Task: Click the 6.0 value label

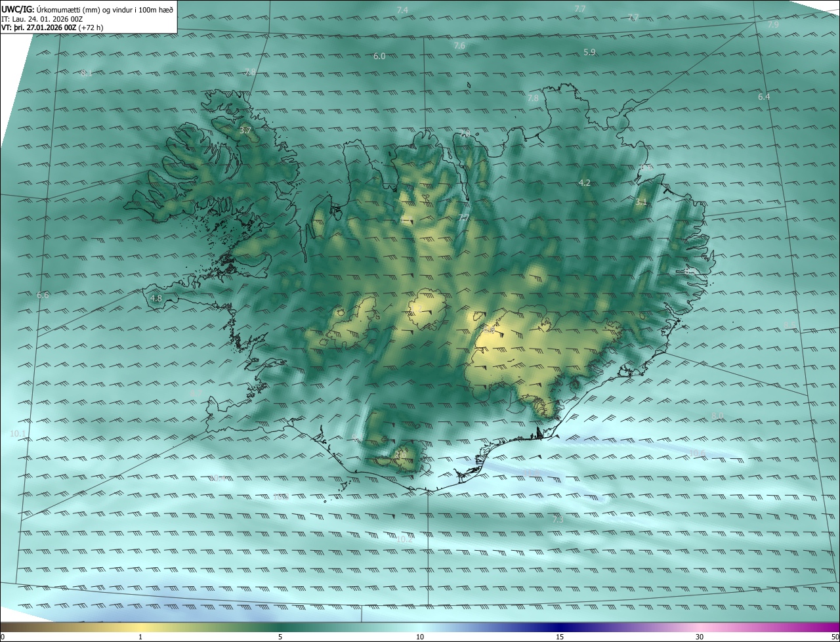Action: click(x=379, y=56)
